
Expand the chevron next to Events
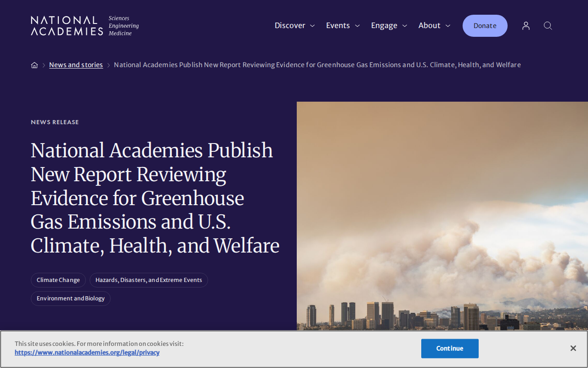click(357, 26)
